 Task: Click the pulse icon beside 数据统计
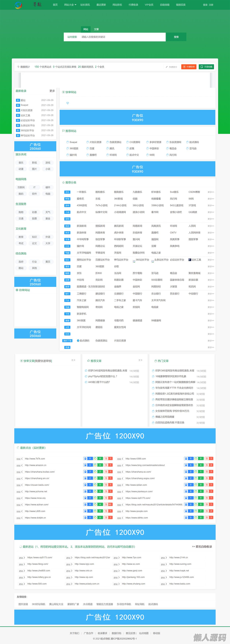(18, 67)
